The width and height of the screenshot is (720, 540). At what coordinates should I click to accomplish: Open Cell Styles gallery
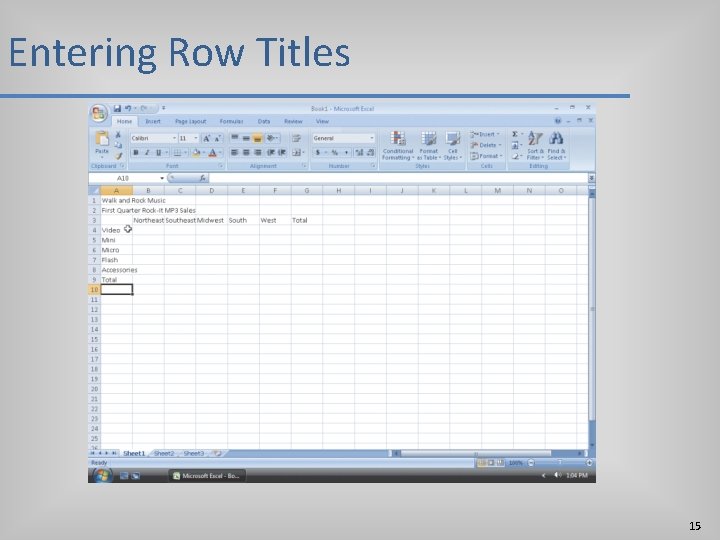coord(453,146)
